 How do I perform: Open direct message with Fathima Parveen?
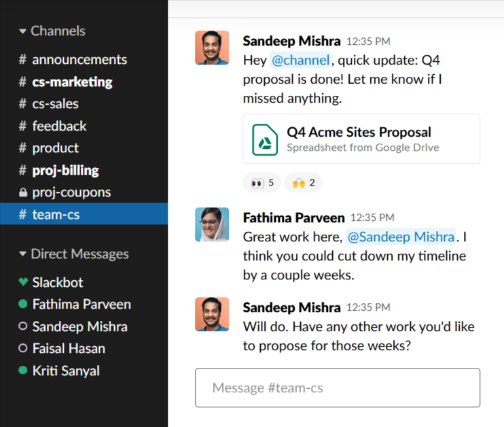[x=81, y=305]
